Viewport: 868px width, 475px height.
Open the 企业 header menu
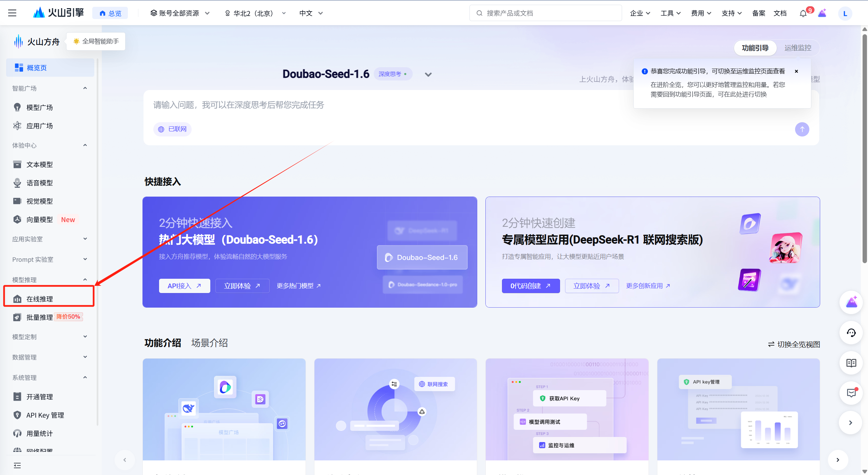click(640, 13)
